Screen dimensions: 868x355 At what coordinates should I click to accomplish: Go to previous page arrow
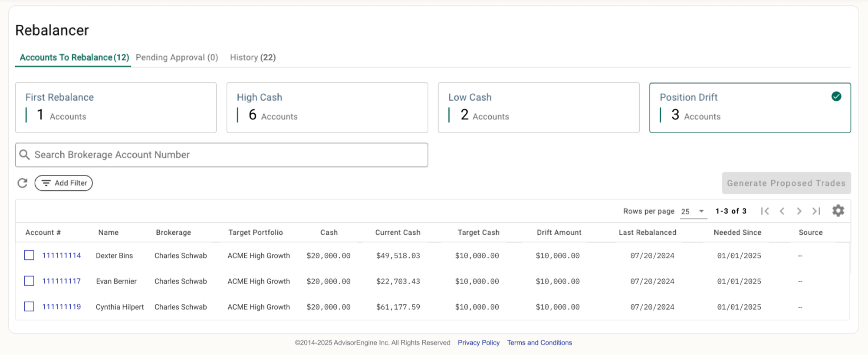(782, 211)
